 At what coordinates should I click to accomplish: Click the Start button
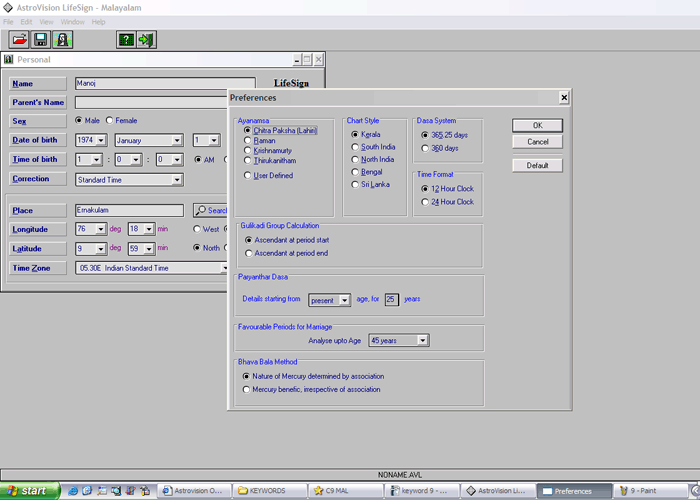(29, 491)
